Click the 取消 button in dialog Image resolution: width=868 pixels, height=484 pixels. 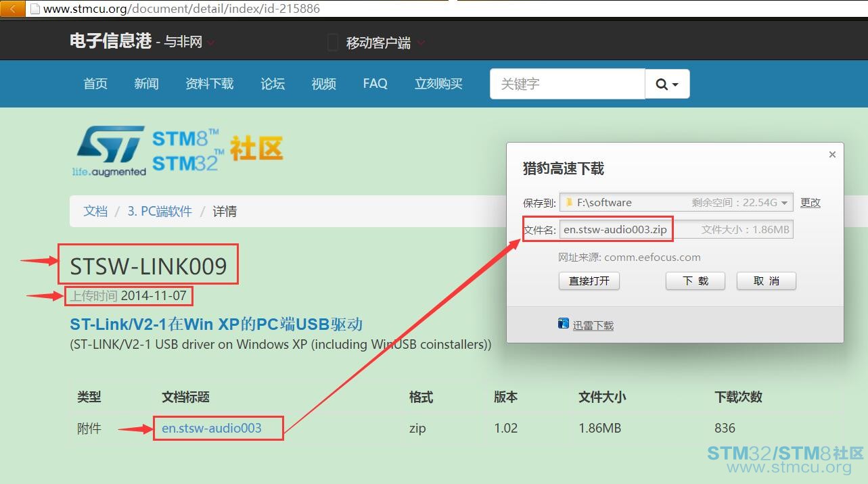coord(767,281)
